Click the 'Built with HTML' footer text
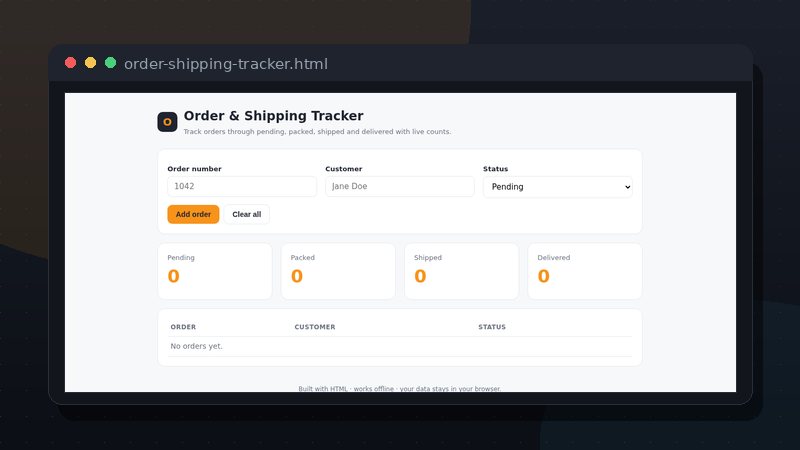The image size is (800, 450). click(399, 388)
